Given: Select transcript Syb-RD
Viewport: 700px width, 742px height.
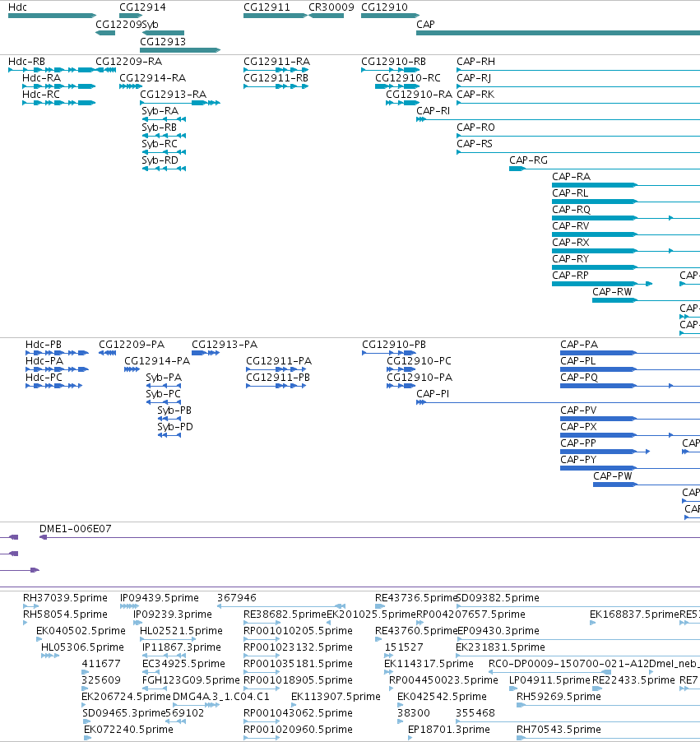Looking at the screenshot, I should click(164, 169).
